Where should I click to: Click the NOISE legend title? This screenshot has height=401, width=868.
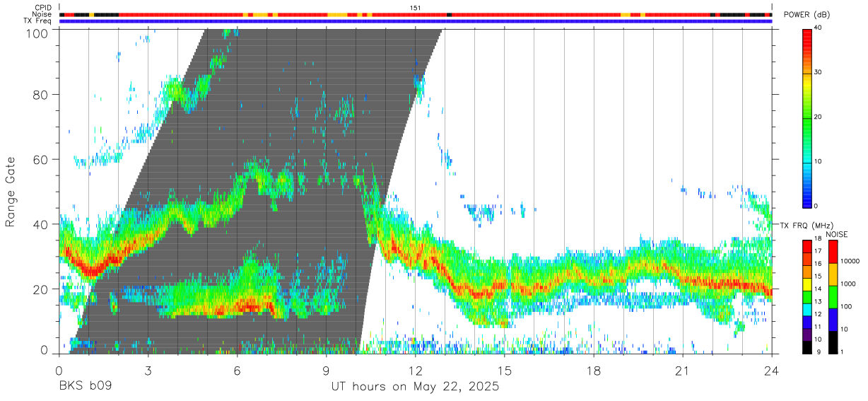837,234
